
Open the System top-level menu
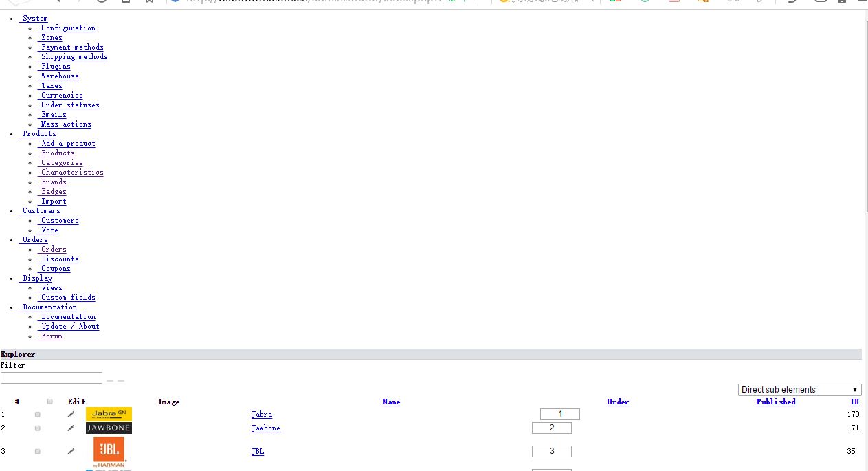click(34, 19)
